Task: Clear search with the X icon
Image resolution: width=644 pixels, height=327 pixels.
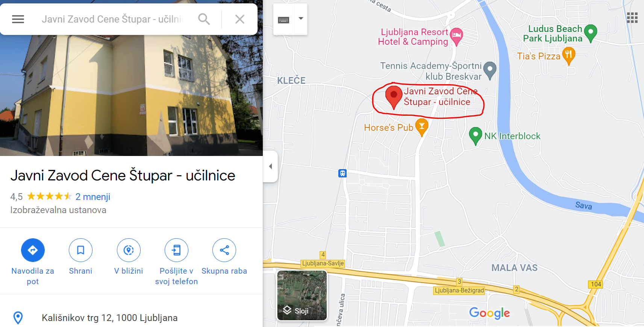Action: coord(240,19)
